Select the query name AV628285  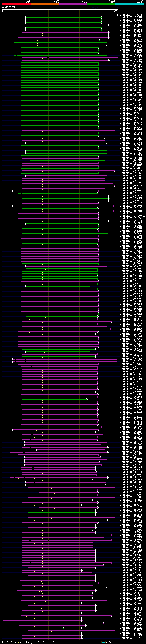click(x=8, y=7)
